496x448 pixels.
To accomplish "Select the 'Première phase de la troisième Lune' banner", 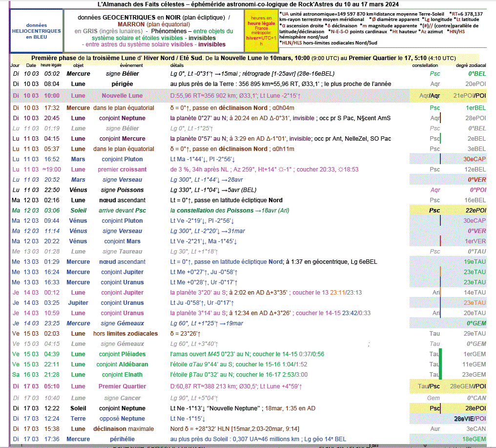I will (x=244, y=58).
